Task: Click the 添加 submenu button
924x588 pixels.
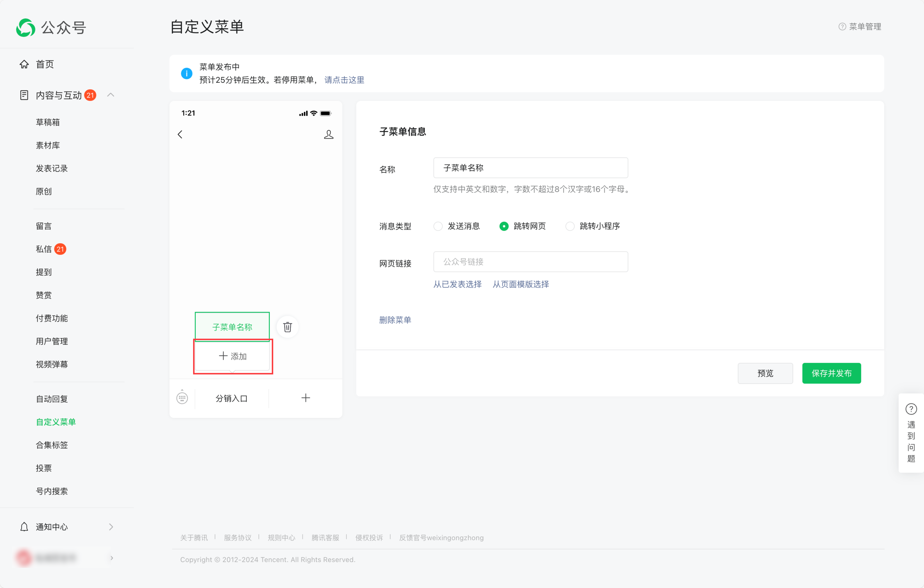Action: 233,356
